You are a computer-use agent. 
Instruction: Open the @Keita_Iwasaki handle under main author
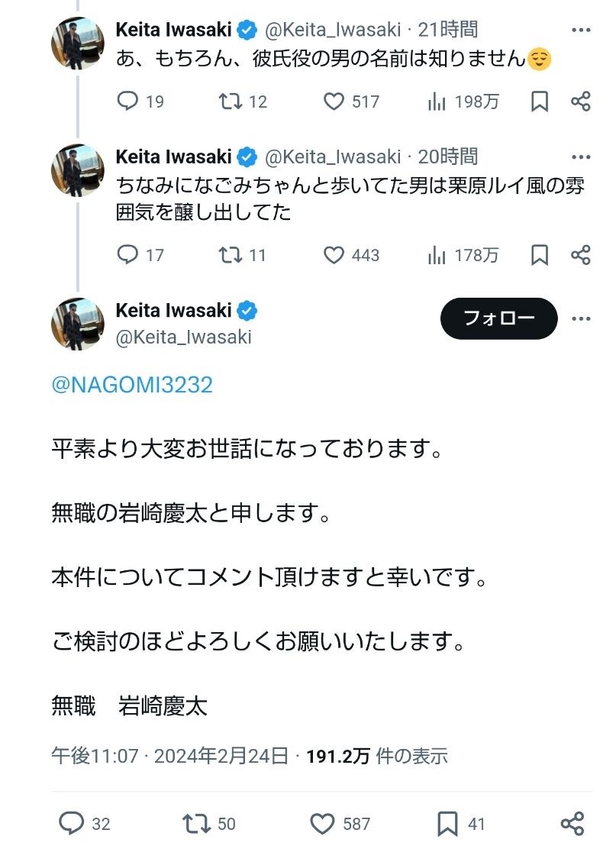(183, 337)
